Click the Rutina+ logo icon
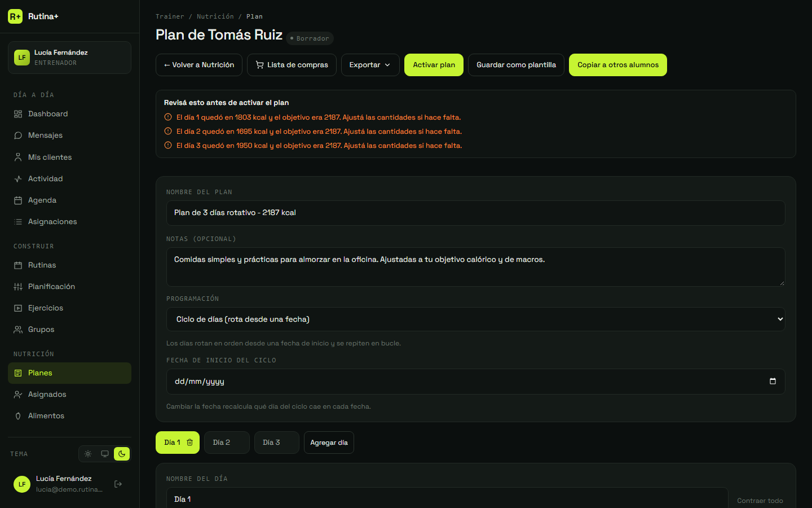The width and height of the screenshot is (812, 508). (x=15, y=16)
